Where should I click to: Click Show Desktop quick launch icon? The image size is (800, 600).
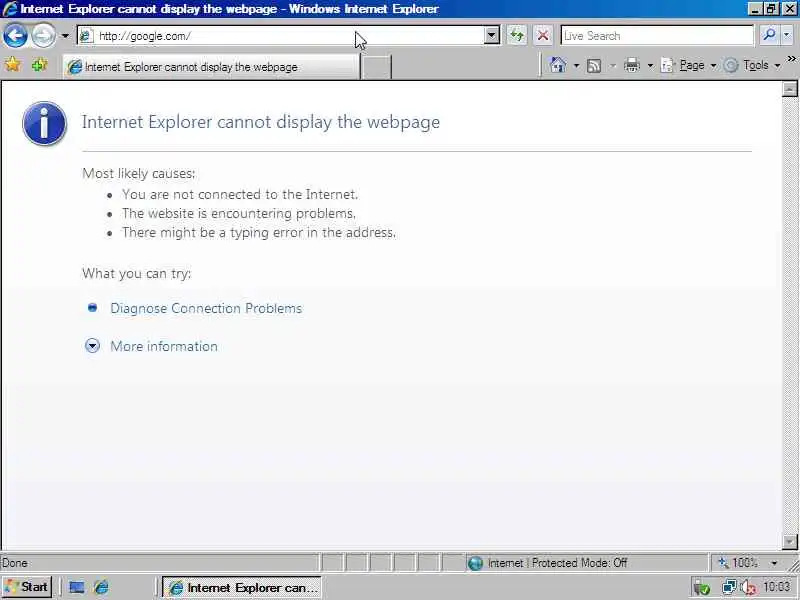77,587
